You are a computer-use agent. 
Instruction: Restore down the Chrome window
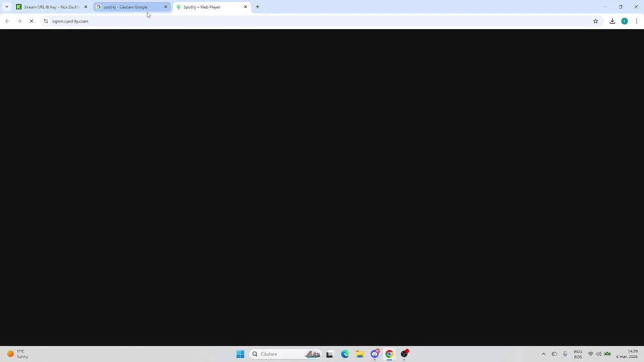click(x=621, y=7)
